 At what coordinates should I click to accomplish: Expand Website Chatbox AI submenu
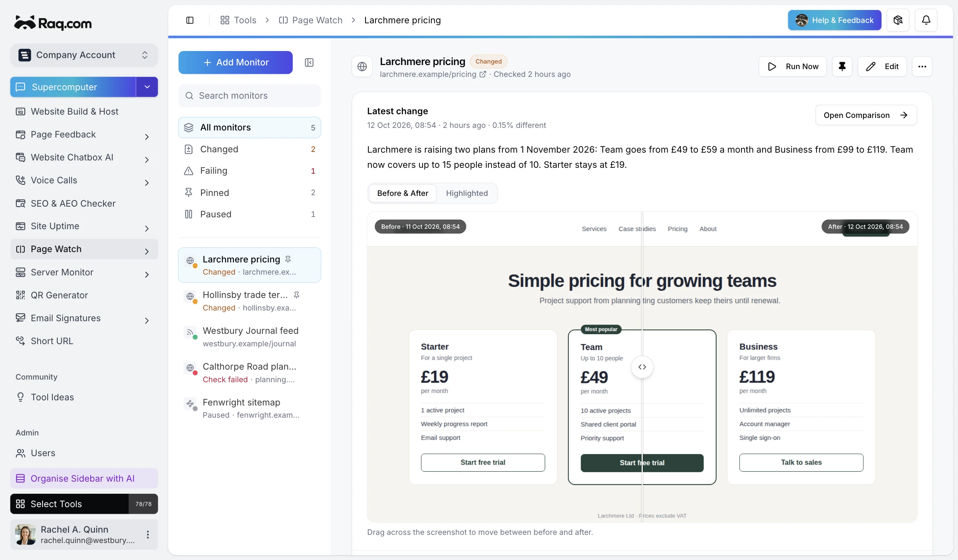coord(147,160)
